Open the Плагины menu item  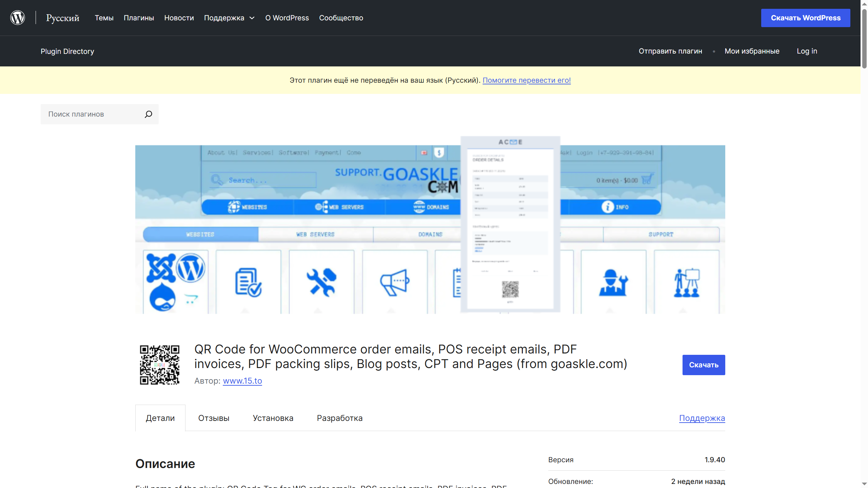tap(139, 18)
